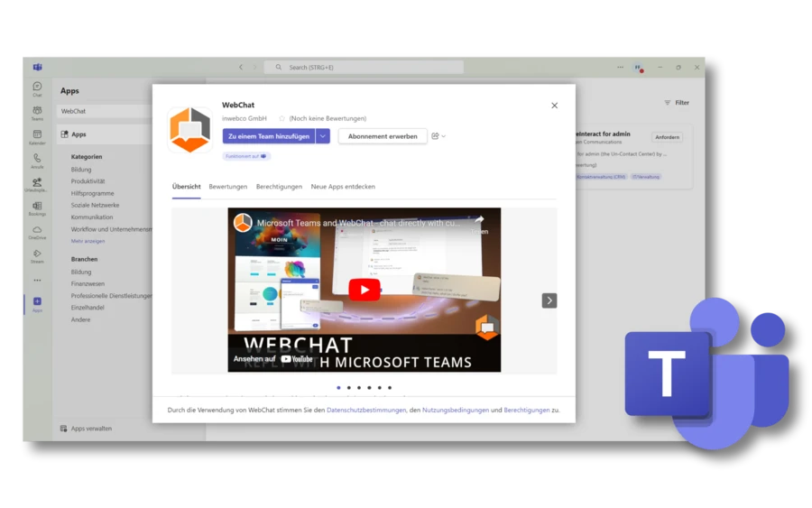Click the rating star next to inwebco GmbH
The height and width of the screenshot is (508, 812).
coord(281,118)
